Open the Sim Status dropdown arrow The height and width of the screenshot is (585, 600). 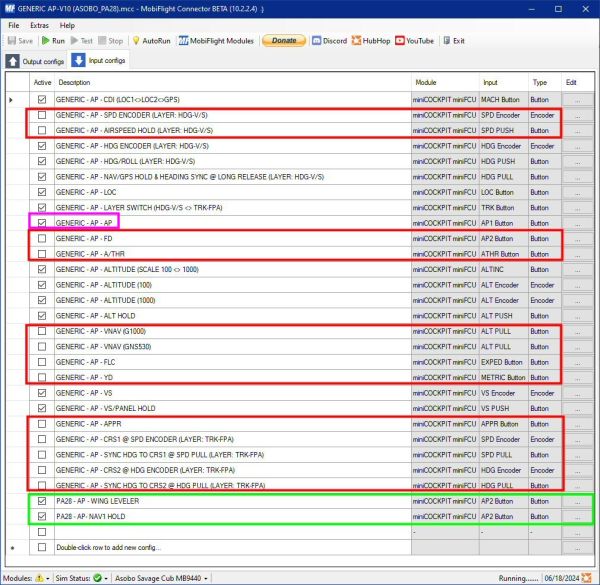[106, 578]
